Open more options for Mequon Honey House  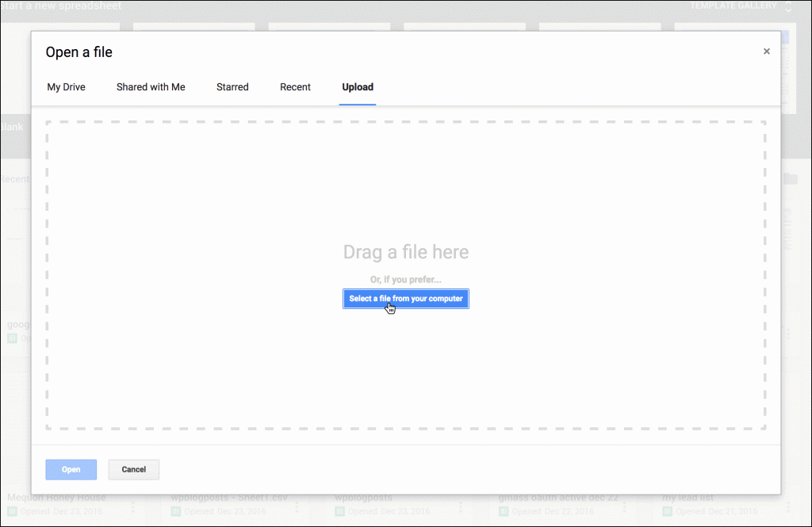point(133,506)
